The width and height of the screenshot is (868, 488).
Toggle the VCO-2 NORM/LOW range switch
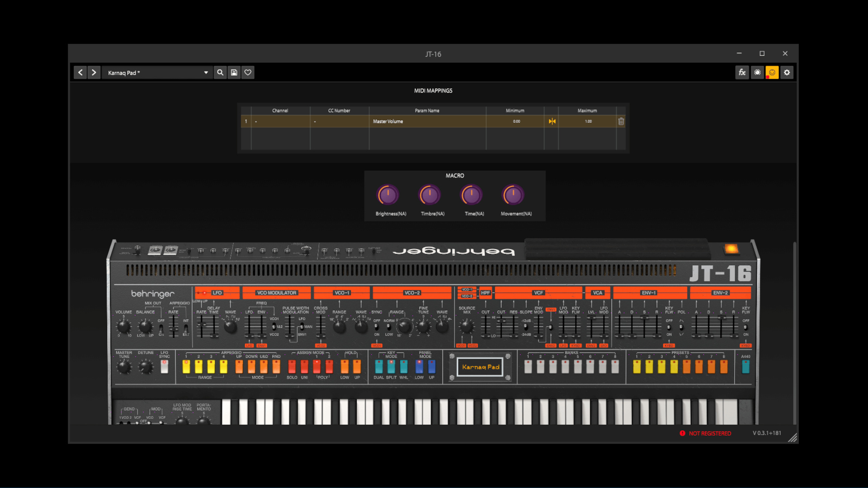tap(389, 327)
